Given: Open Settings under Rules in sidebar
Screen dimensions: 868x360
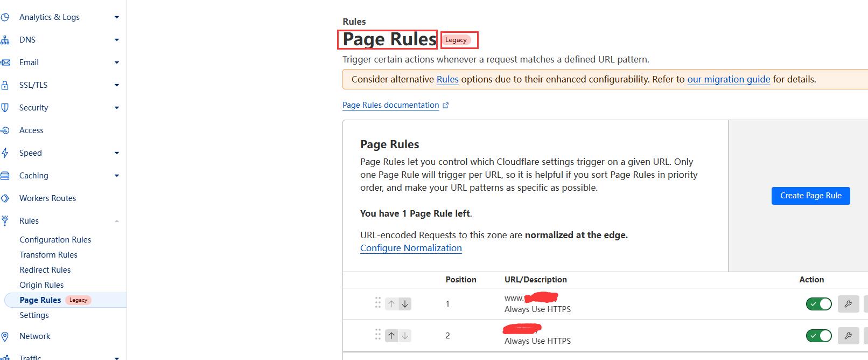Looking at the screenshot, I should coord(34,315).
